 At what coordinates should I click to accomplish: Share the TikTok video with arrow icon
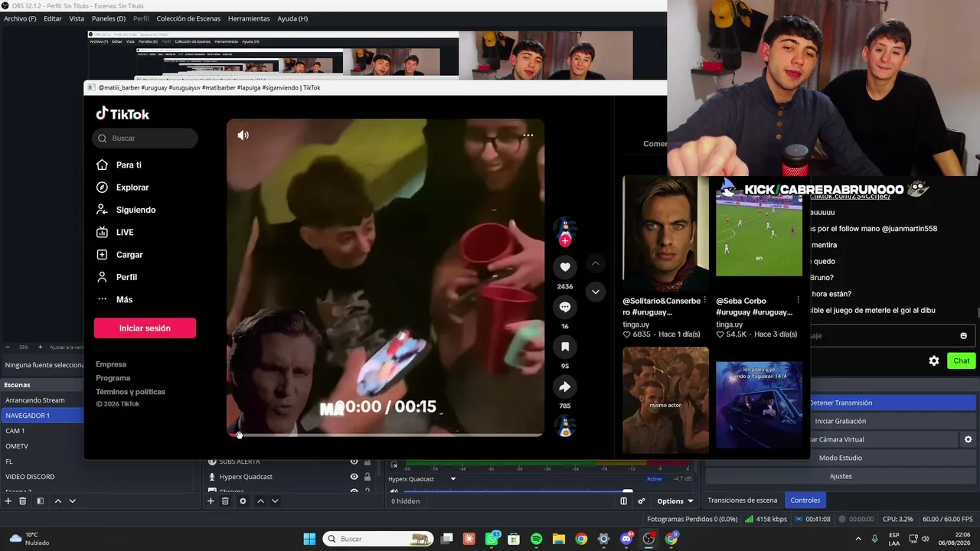pyautogui.click(x=565, y=386)
